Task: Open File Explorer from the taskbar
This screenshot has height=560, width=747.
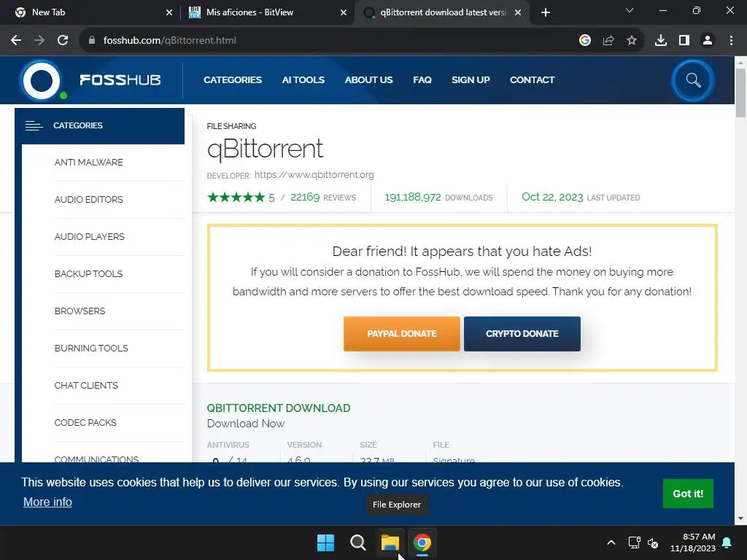Action: tap(390, 542)
